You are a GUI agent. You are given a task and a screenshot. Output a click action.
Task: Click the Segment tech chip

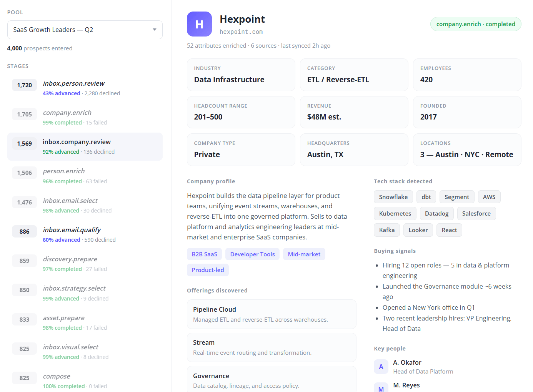457,197
